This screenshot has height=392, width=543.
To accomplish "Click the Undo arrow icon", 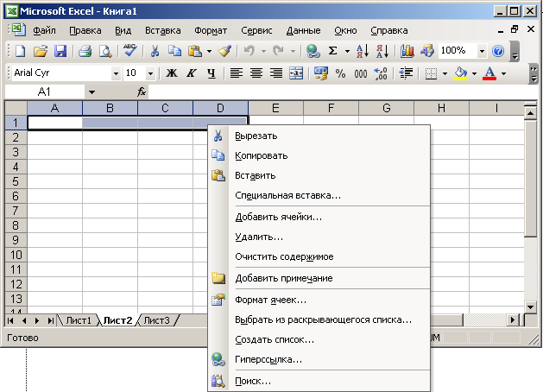I will coord(249,51).
